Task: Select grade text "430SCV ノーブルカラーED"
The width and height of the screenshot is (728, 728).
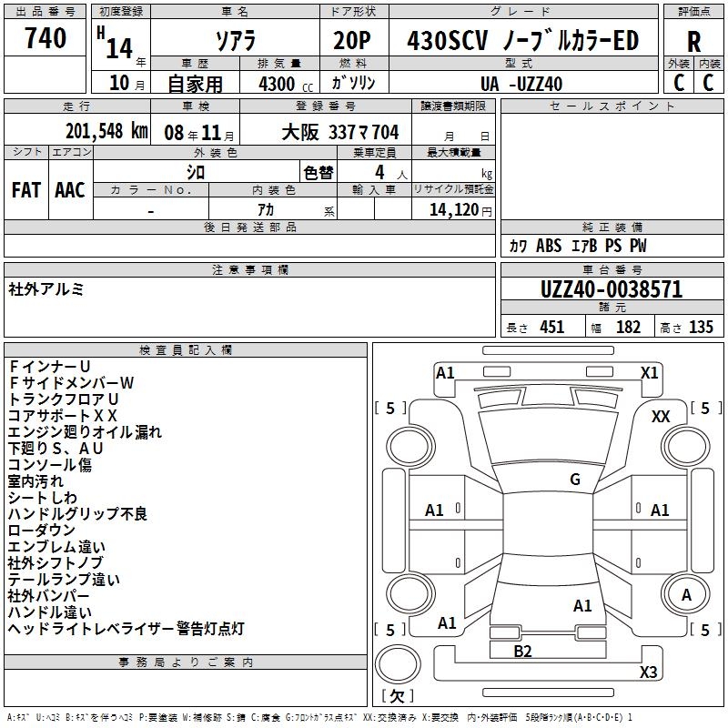Action: [522, 41]
